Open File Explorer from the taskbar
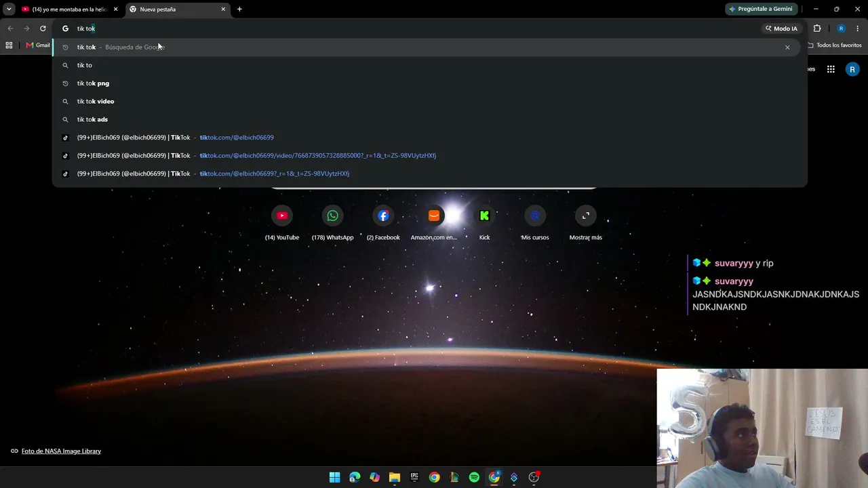The image size is (868, 488). point(395,478)
